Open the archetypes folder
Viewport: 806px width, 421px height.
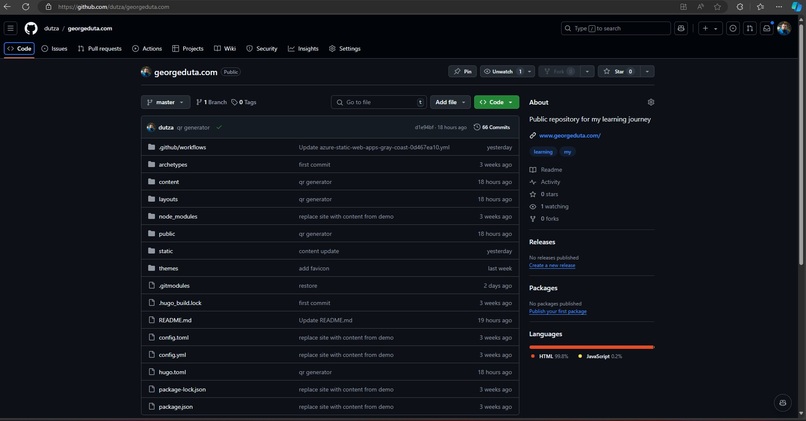[x=173, y=165]
